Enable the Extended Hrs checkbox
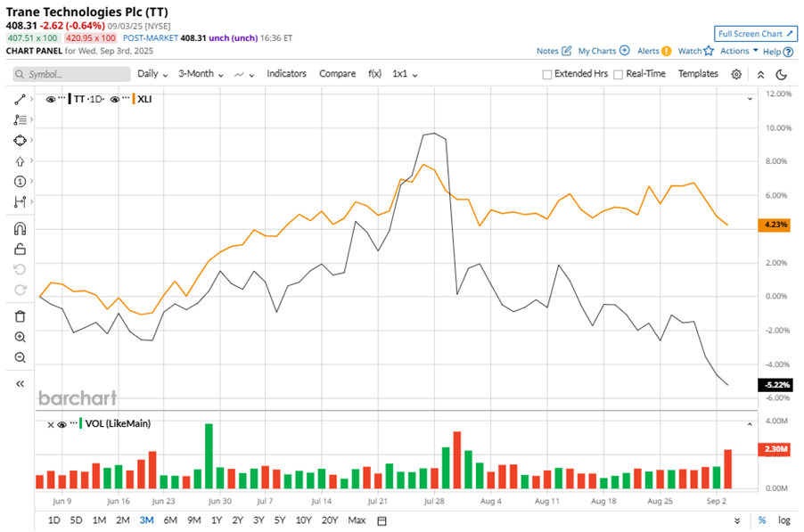This screenshot has height=532, width=804. click(x=547, y=74)
